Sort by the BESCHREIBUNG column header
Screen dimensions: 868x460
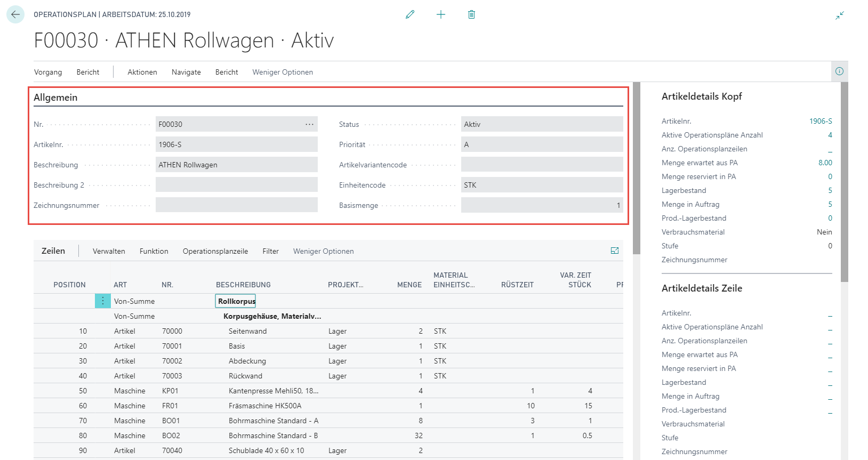[243, 285]
